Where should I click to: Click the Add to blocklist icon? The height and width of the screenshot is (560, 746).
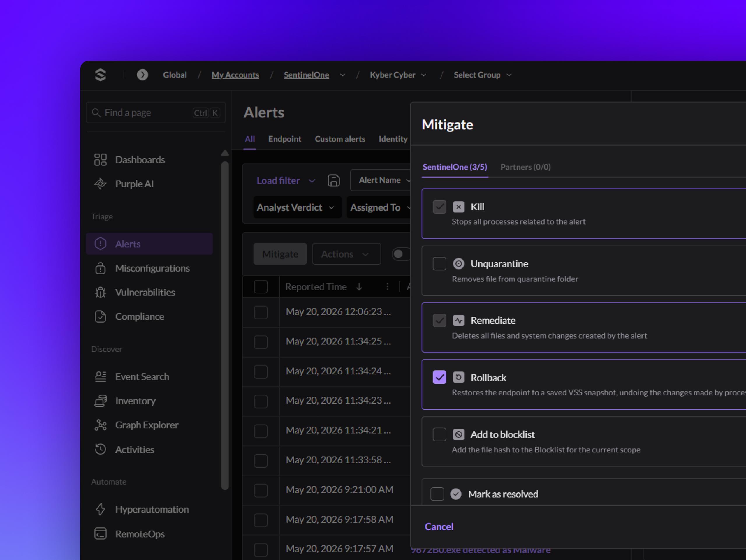coord(458,434)
